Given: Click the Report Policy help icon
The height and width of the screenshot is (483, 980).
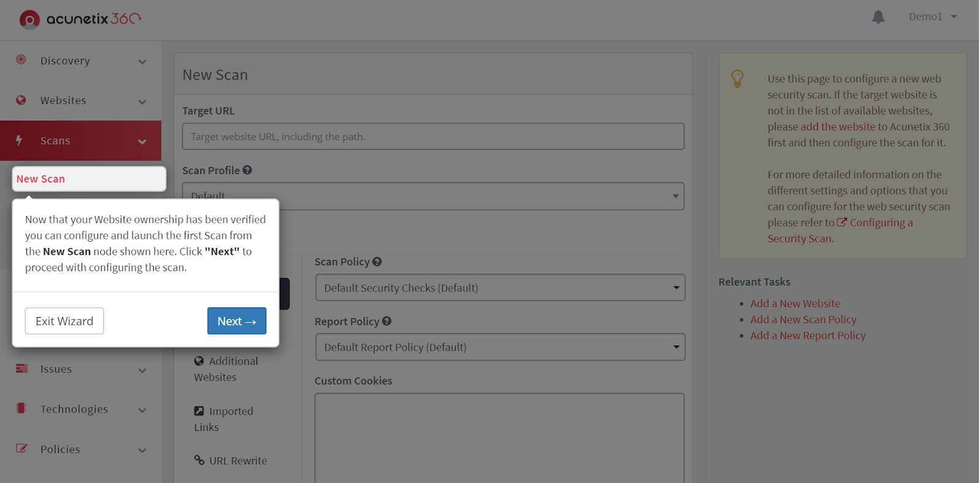Looking at the screenshot, I should pyautogui.click(x=386, y=321).
